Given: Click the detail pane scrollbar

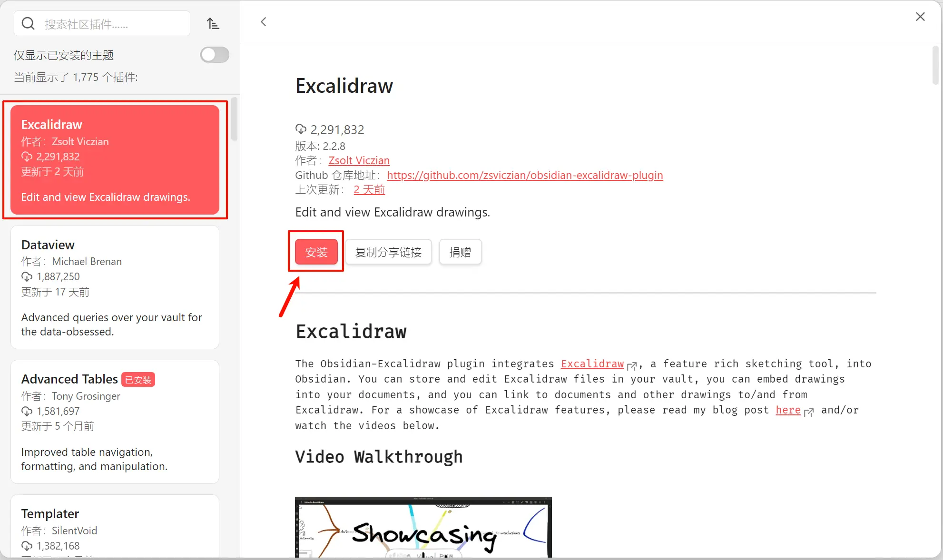Looking at the screenshot, I should (x=935, y=65).
